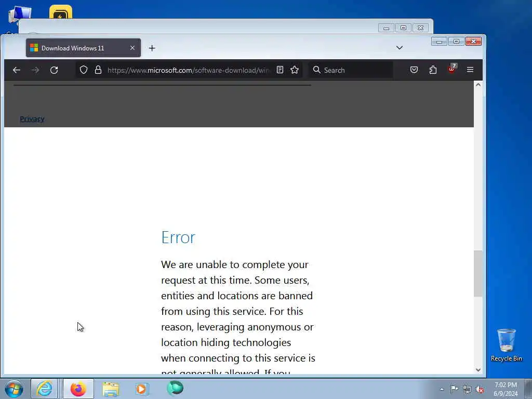Expand the list all tabs chevron

click(400, 48)
